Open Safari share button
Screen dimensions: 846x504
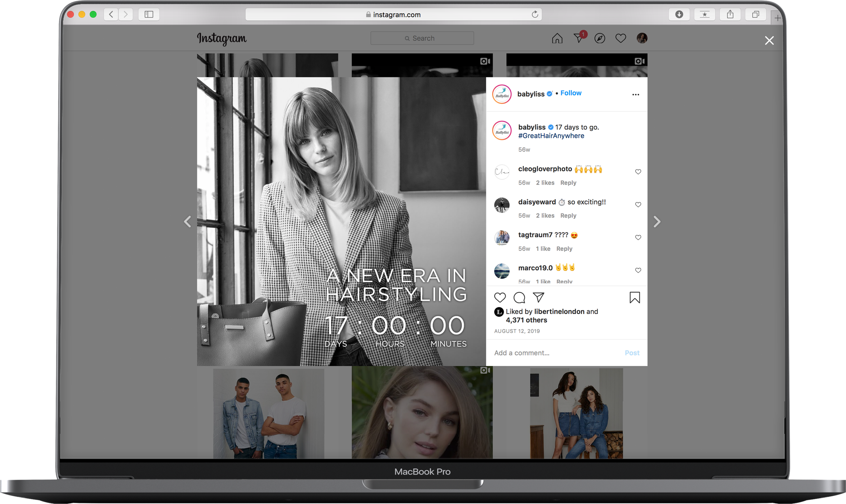(730, 14)
